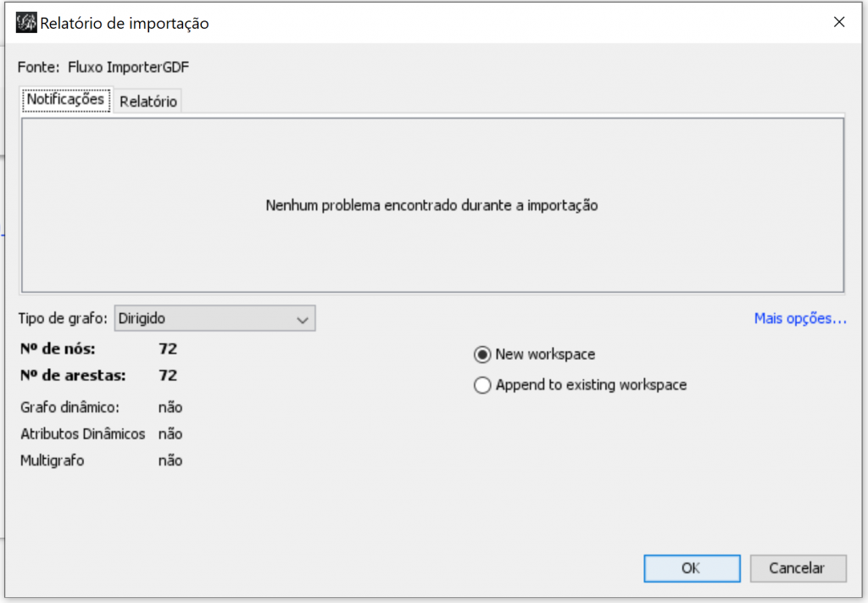Image resolution: width=868 pixels, height=603 pixels.
Task: Open the Relatório tab
Action: coord(148,102)
